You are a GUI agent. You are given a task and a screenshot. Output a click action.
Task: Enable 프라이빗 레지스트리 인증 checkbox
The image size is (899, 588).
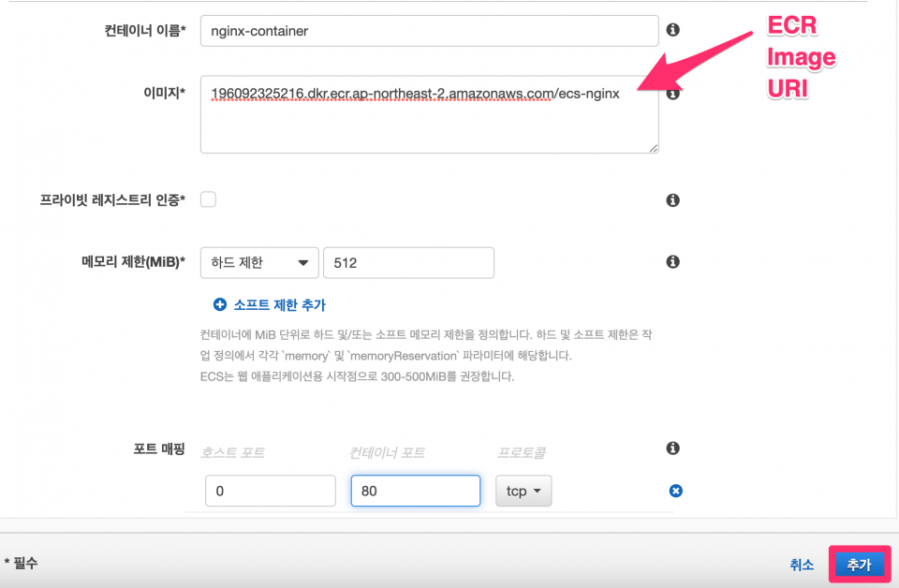point(208,199)
